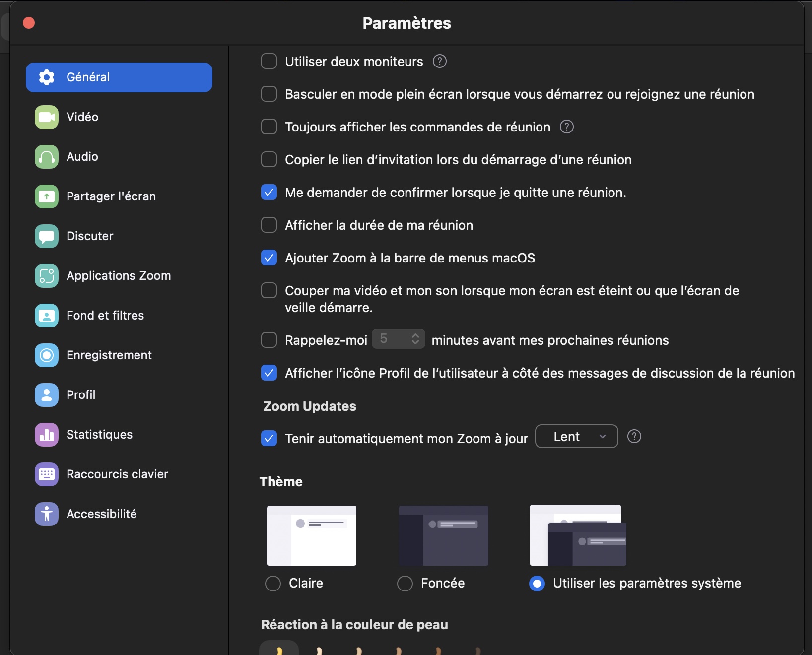Uncheck Ajouter Zoom à la barre de menus
The height and width of the screenshot is (655, 812).
269,258
